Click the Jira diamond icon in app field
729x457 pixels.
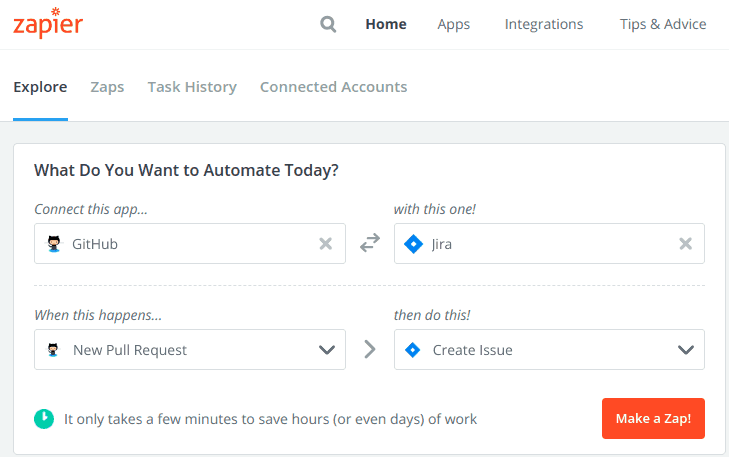(413, 244)
